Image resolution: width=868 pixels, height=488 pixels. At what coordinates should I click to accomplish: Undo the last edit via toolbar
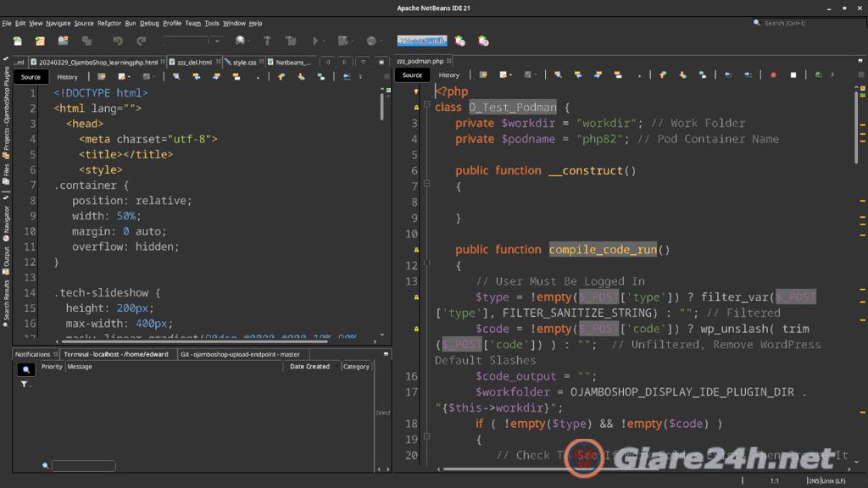coord(117,41)
